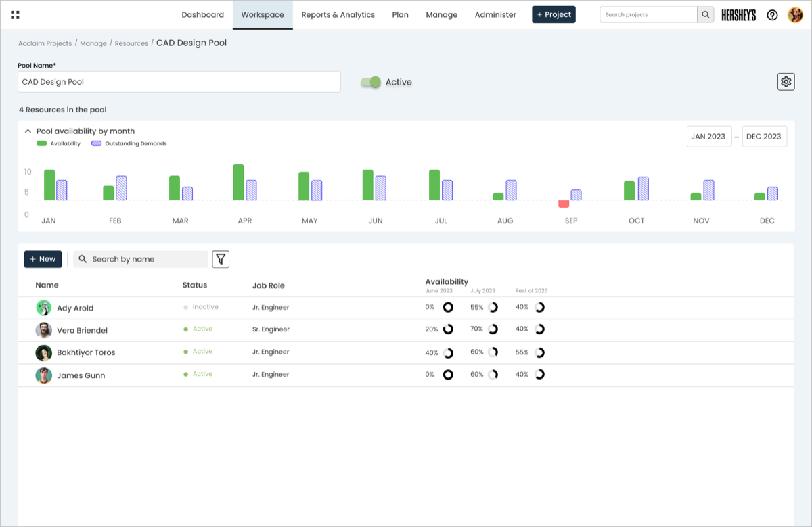Screen dimensions: 812x527
Task: Click Vera Briendel's Sr. Engineer role
Action: 271,329
